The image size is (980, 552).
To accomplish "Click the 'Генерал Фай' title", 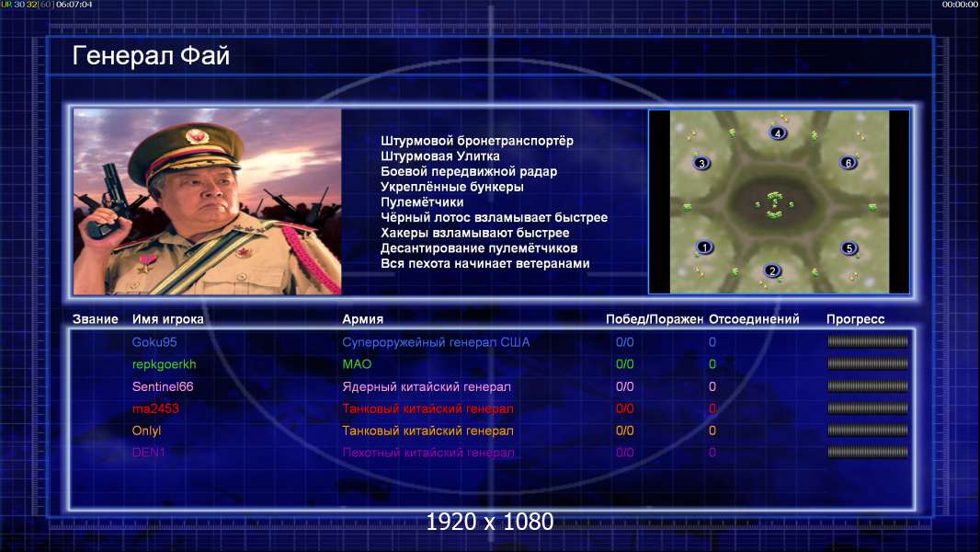I will point(152,55).
